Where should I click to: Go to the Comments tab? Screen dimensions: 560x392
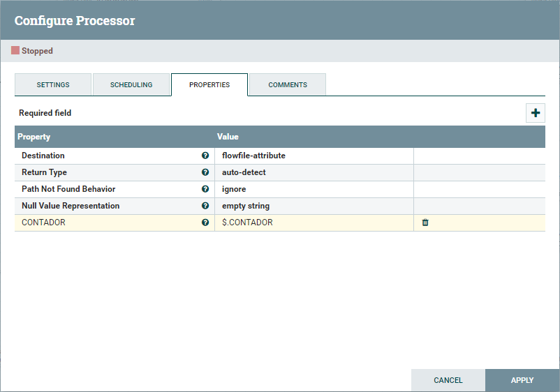288,84
